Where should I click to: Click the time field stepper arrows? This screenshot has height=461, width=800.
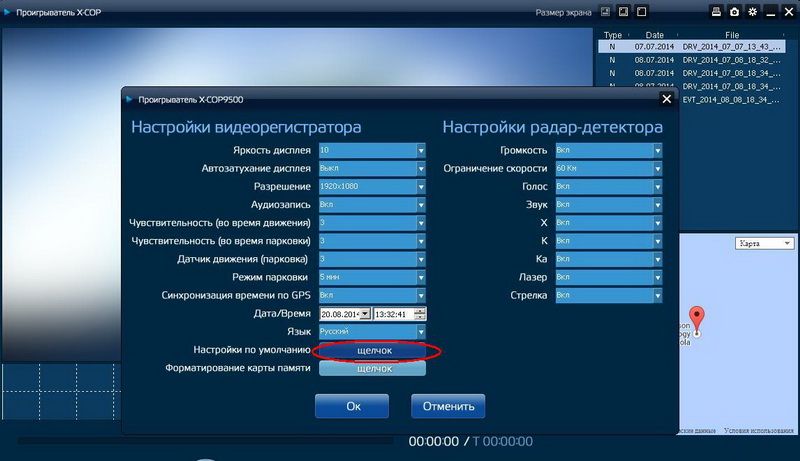click(x=421, y=314)
